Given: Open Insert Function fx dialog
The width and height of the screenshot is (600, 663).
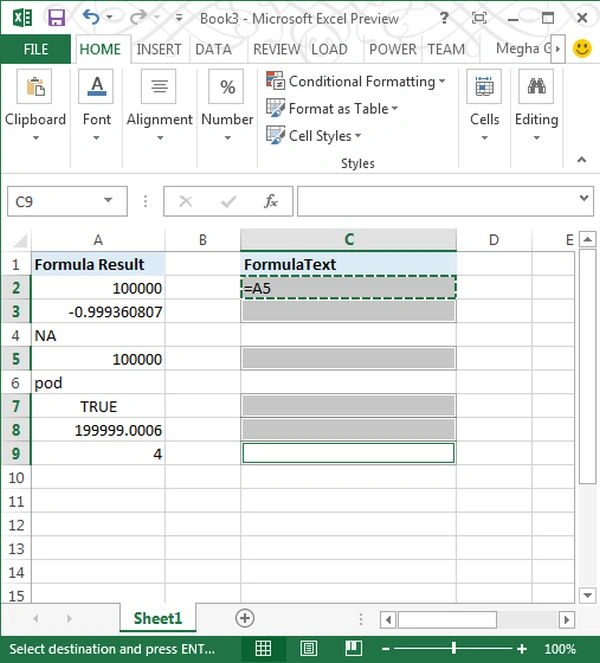Looking at the screenshot, I should click(271, 201).
